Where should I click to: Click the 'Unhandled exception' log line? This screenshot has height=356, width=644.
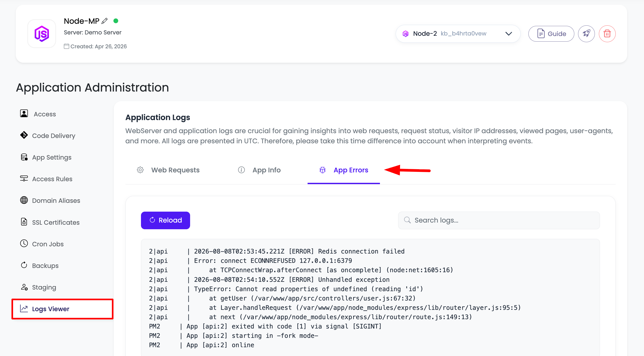pos(269,280)
